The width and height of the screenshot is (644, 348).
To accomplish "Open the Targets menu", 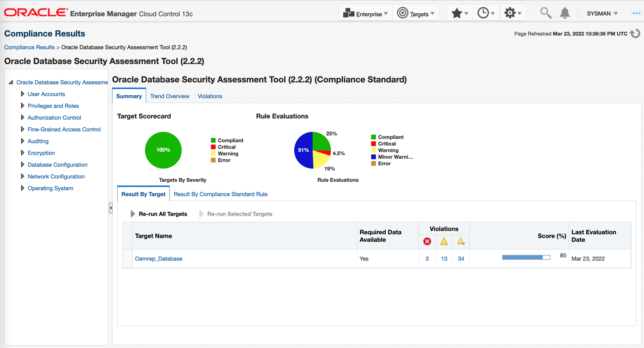I will (416, 13).
